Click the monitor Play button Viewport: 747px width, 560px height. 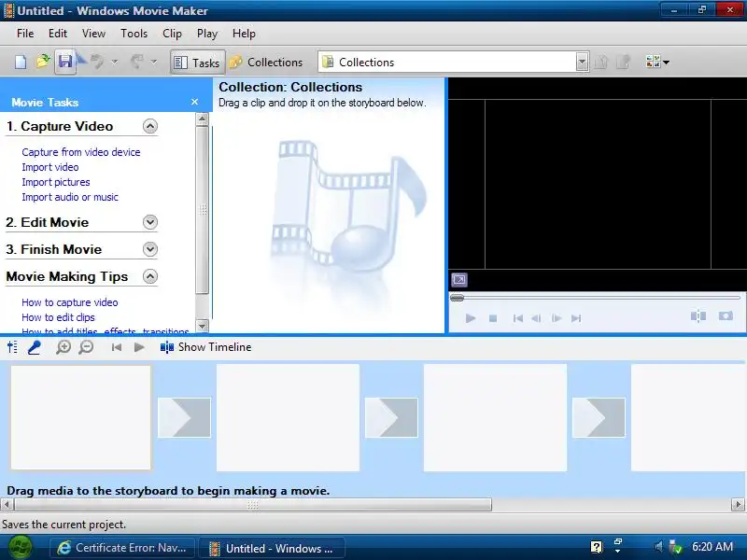click(x=471, y=318)
